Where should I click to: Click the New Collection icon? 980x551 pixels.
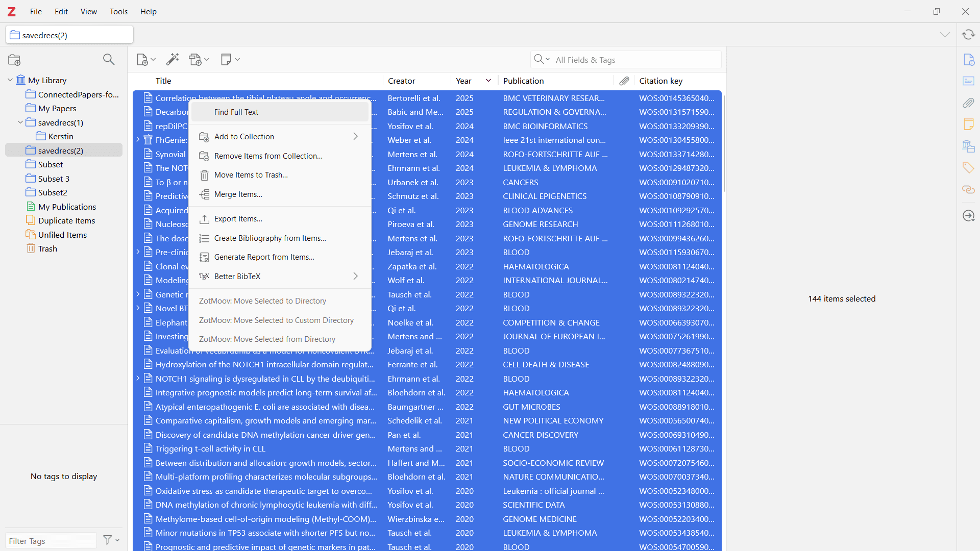14,60
